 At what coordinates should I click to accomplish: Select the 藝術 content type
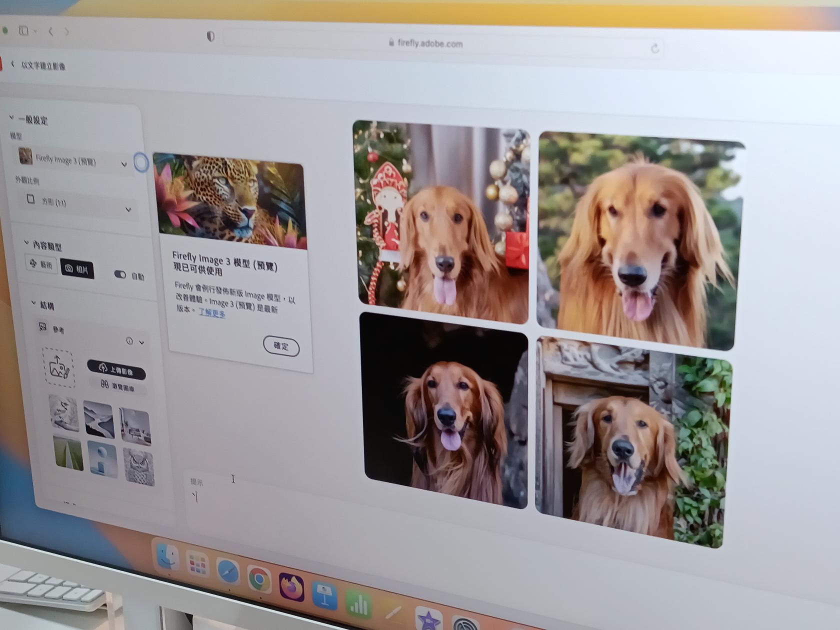coord(41,264)
